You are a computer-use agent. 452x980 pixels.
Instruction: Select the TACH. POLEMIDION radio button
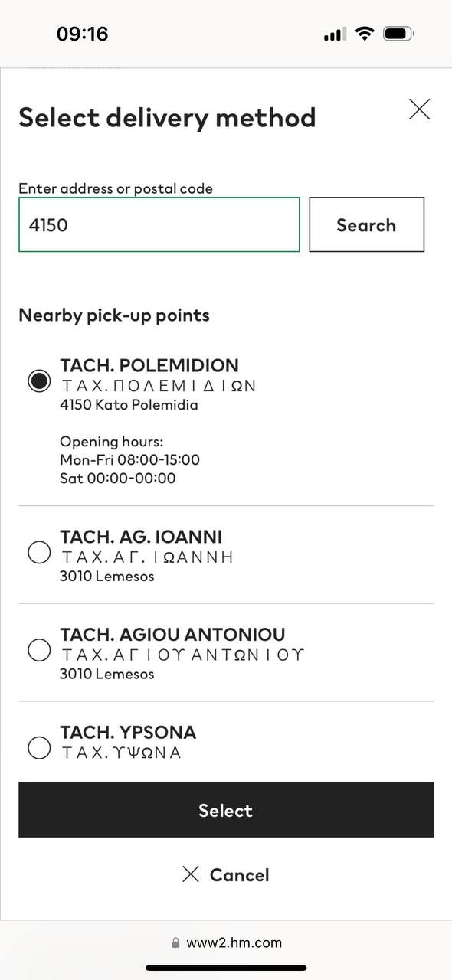pyautogui.click(x=39, y=381)
